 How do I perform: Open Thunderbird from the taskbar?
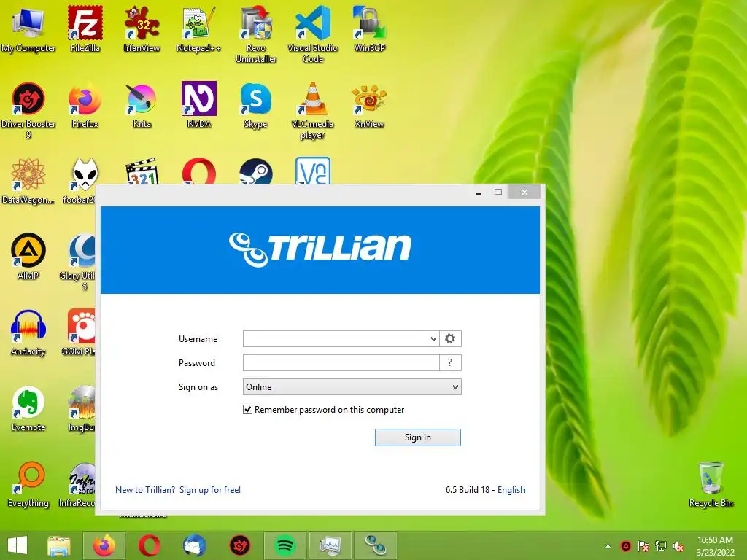[x=194, y=545]
